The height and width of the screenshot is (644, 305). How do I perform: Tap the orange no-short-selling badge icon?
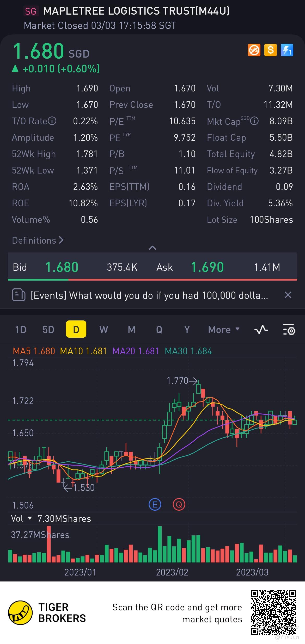point(254,50)
